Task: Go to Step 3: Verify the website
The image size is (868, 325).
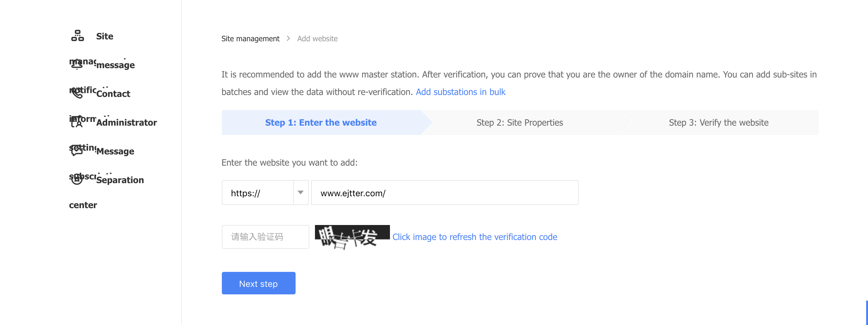Action: point(718,122)
